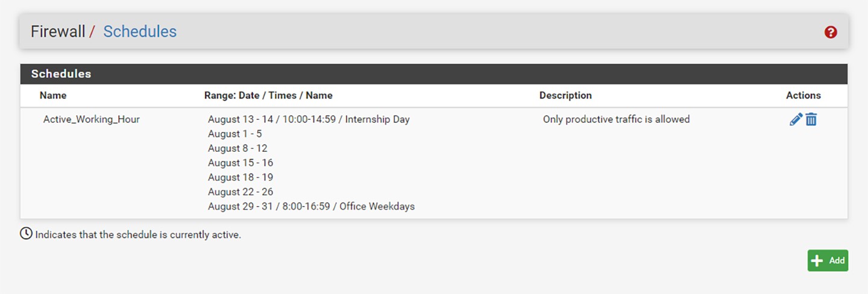
Task: Click the Schedules panel header bar
Action: (x=434, y=74)
